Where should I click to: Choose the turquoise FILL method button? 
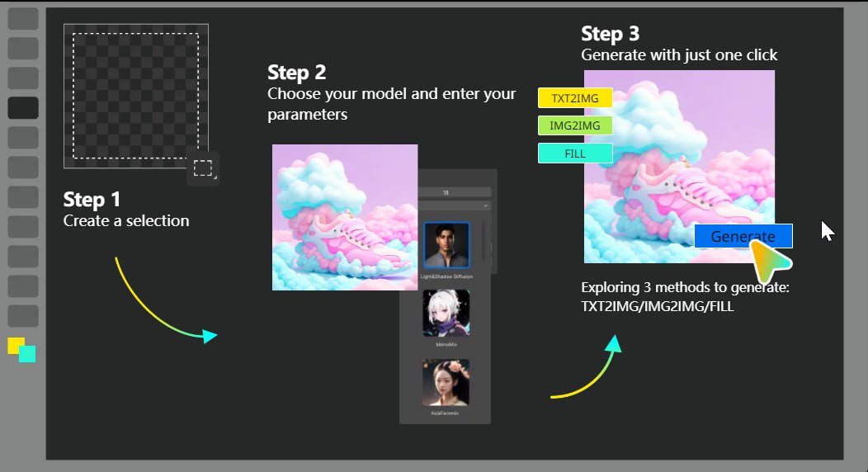[574, 153]
